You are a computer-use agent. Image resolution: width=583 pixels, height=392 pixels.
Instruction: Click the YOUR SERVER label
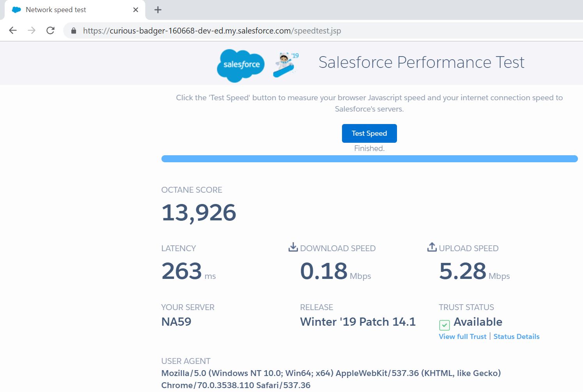click(188, 307)
